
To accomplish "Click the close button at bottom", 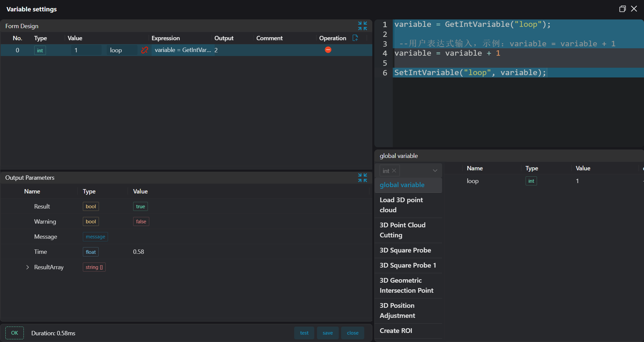I will click(353, 333).
